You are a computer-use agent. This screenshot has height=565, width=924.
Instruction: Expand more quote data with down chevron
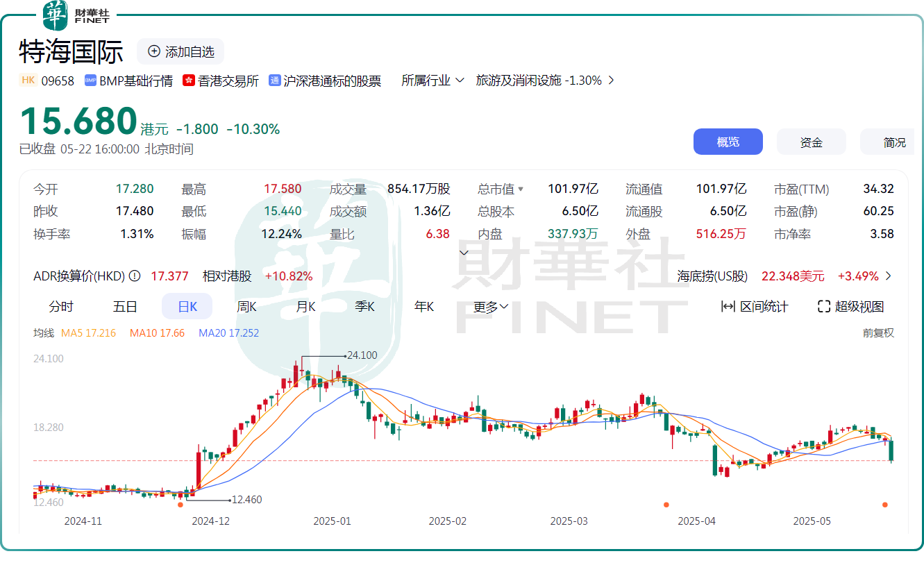tap(464, 253)
